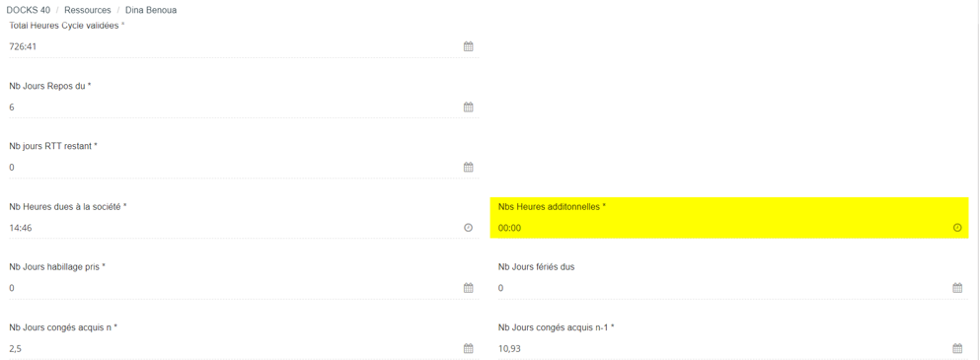Image resolution: width=980 pixels, height=360 pixels.
Task: Open Ressources breadcrumb link
Action: coord(88,10)
